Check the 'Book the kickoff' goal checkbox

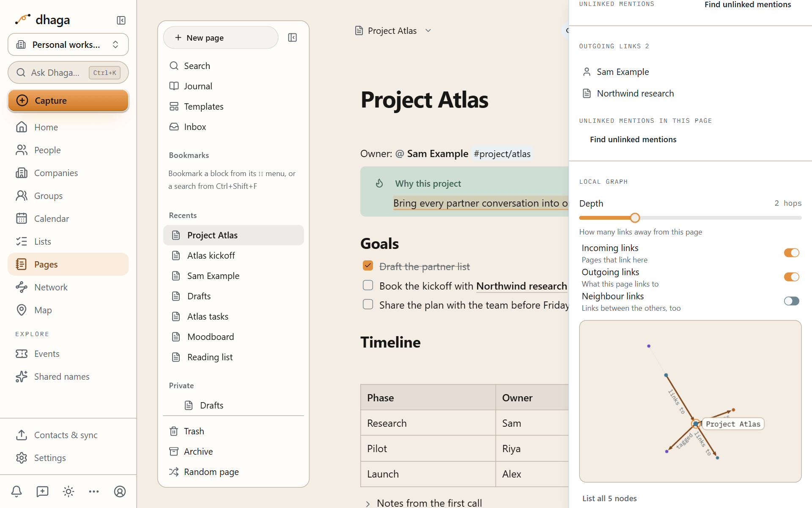368,285
